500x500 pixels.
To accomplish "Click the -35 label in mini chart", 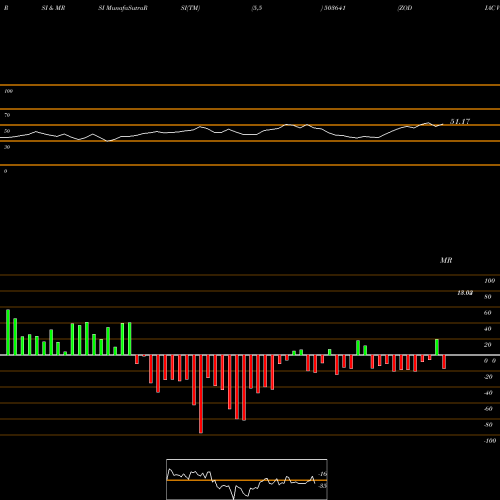I will point(323,486).
